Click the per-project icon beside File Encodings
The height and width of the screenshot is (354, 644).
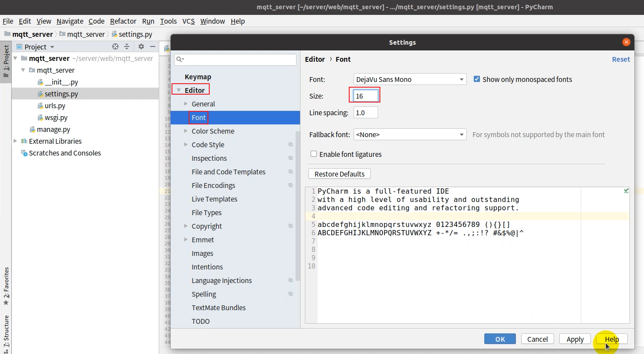290,185
